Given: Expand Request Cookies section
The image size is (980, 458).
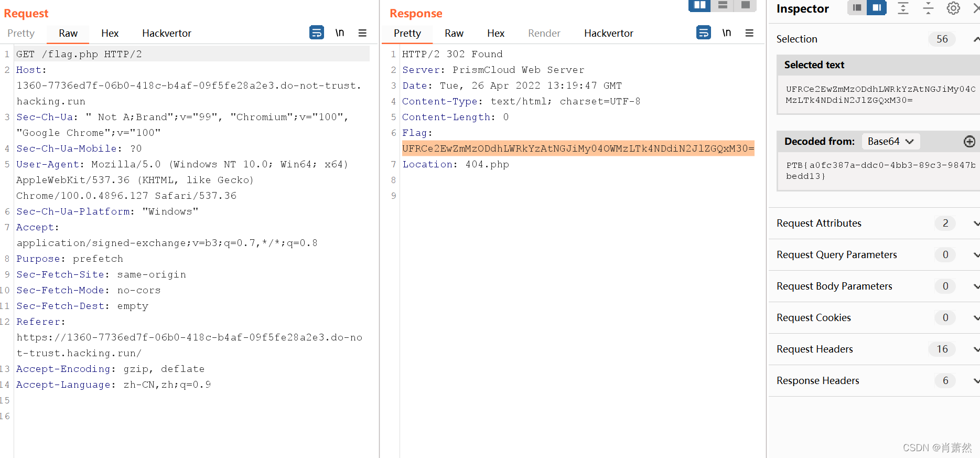Looking at the screenshot, I should point(976,318).
